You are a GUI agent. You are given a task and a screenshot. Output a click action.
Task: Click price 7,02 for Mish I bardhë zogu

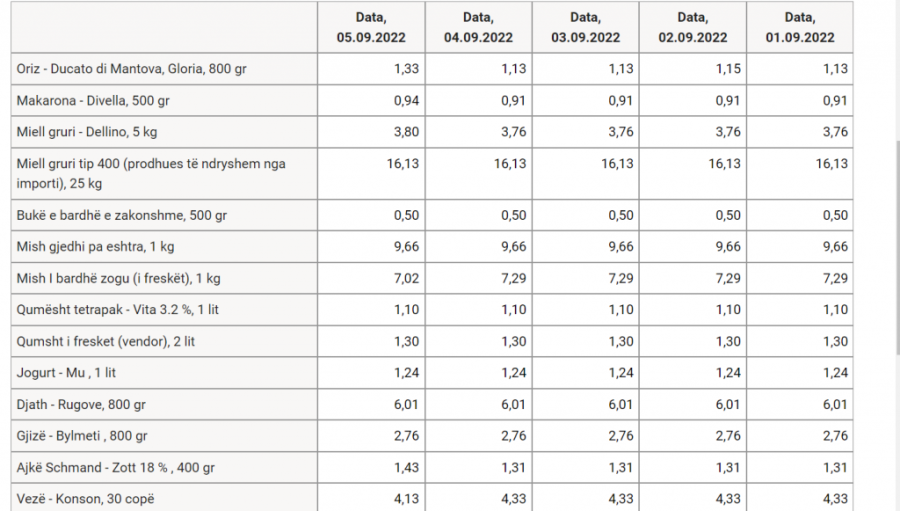(x=406, y=278)
